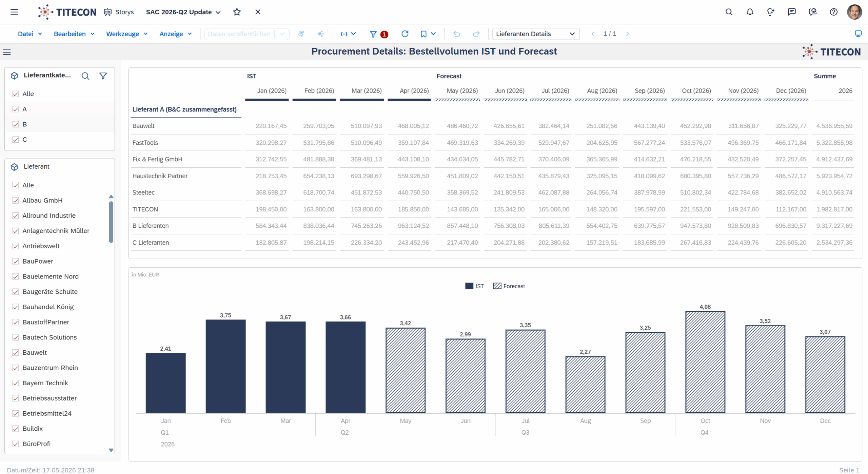Select the Oct forecast bar 4,08
This screenshot has width=868, height=474.
point(705,362)
